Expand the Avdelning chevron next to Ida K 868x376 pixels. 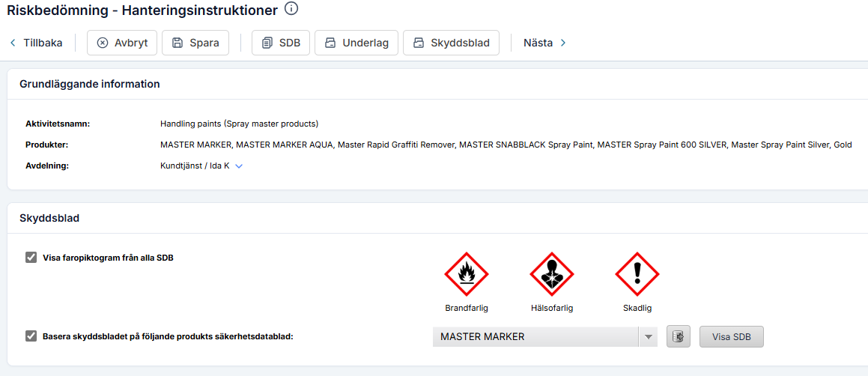[x=239, y=166]
